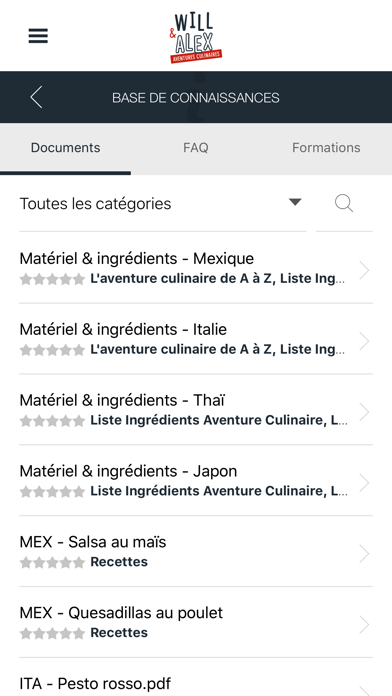The image size is (392, 696).
Task: Open Matériel & ingrédients - Thaï via its chevron
Action: click(x=364, y=412)
